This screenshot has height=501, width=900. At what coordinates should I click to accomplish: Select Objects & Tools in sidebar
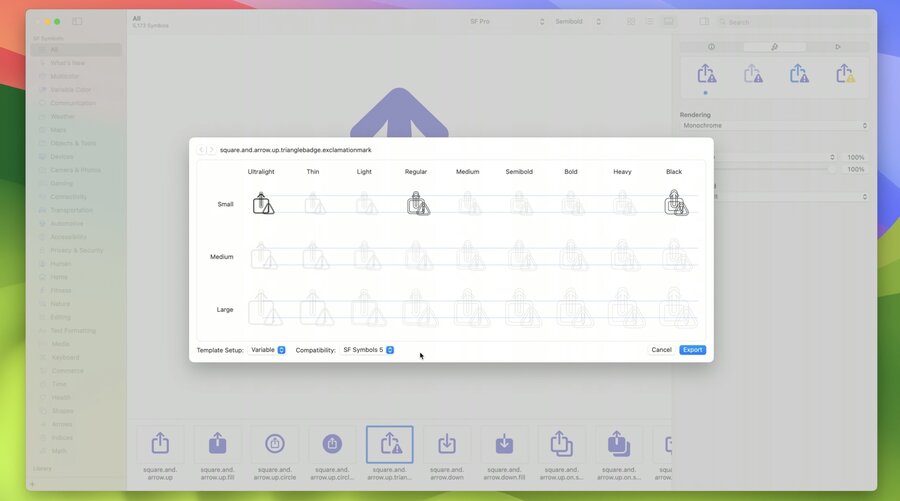[x=76, y=143]
